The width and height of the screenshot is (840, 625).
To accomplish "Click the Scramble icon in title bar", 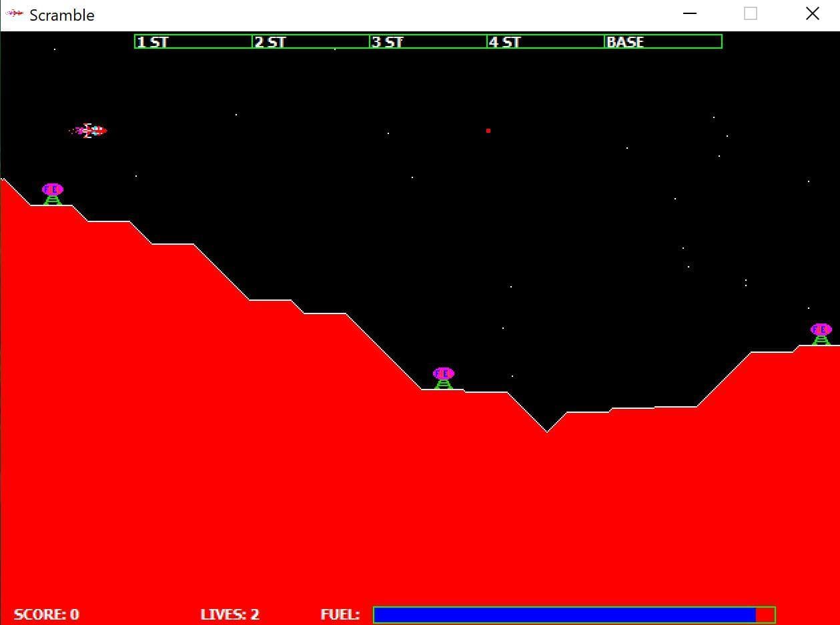I will click(x=14, y=13).
